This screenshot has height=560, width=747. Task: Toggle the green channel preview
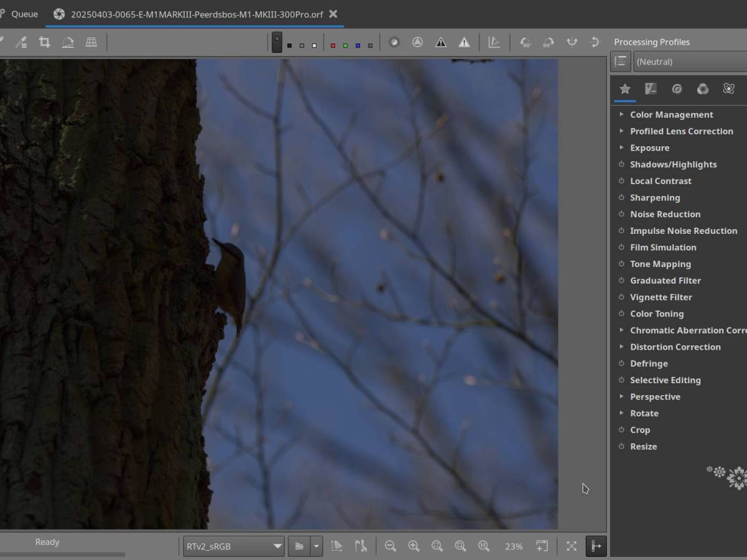(345, 45)
